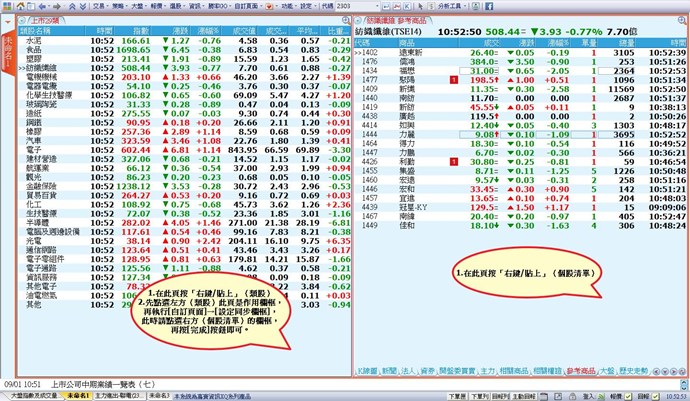The width and height of the screenshot is (690, 401).
Task: Go back with the left arrow icon
Action: tap(43, 6)
